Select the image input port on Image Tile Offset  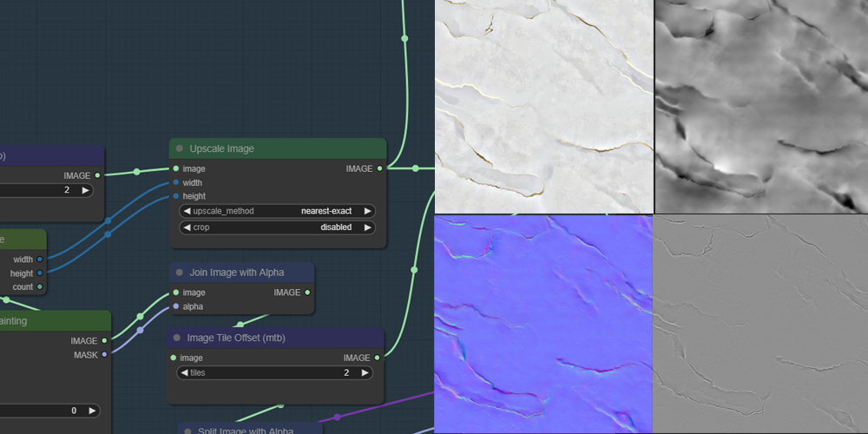point(174,358)
